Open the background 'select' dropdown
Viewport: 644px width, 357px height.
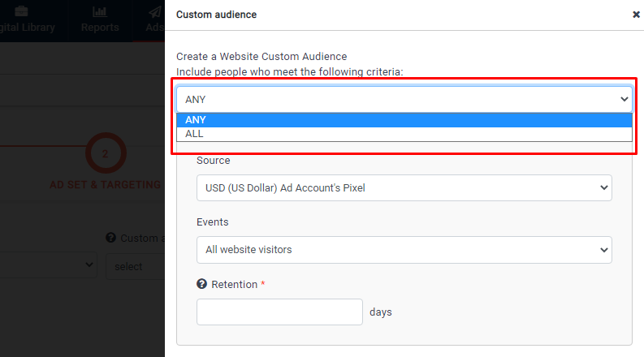[x=134, y=266]
